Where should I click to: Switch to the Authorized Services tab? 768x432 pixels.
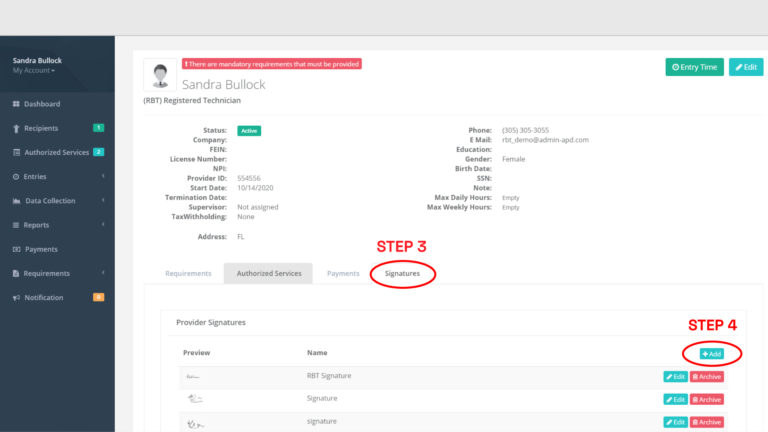click(x=269, y=273)
